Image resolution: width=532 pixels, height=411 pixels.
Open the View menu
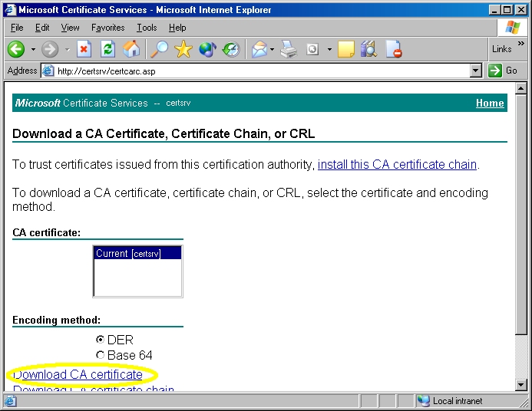pyautogui.click(x=70, y=28)
